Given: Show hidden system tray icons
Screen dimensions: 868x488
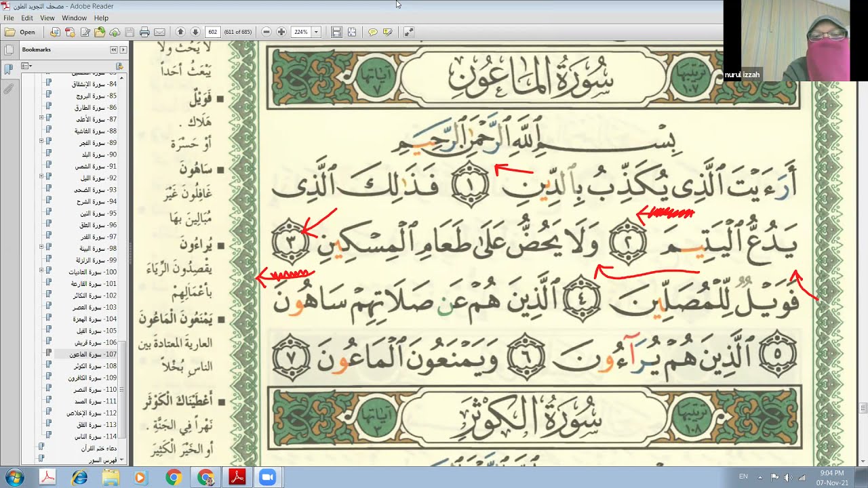Looking at the screenshot, I should [760, 477].
